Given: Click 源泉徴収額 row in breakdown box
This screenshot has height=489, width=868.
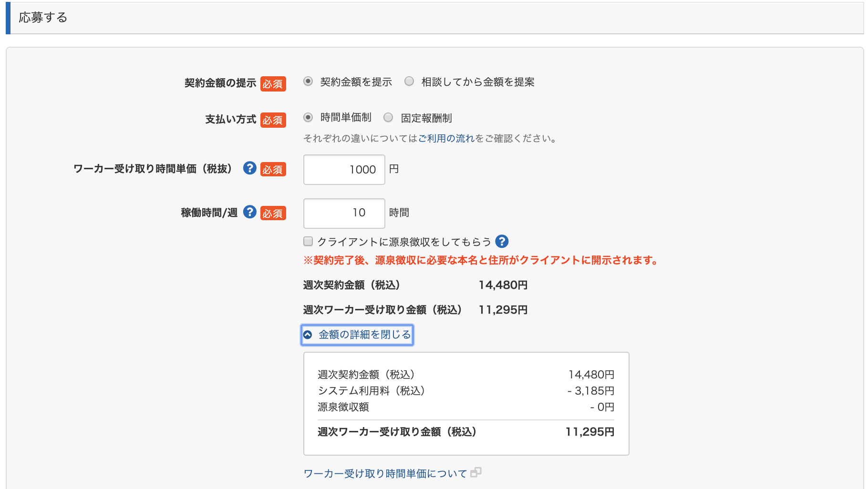Looking at the screenshot, I should click(x=343, y=407).
